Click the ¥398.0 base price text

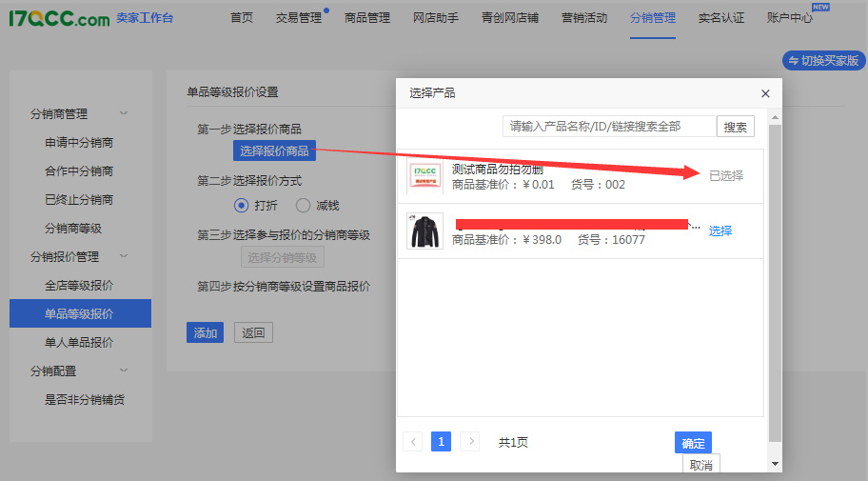click(542, 240)
